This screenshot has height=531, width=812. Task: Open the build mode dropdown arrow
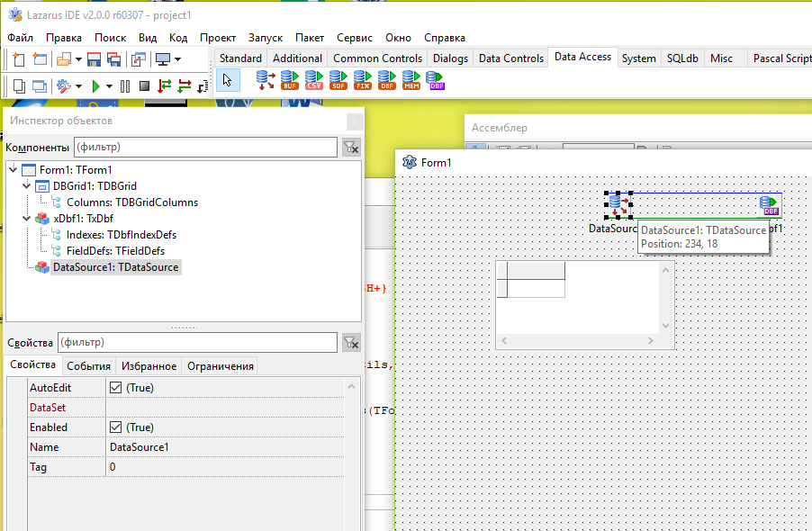[78, 85]
